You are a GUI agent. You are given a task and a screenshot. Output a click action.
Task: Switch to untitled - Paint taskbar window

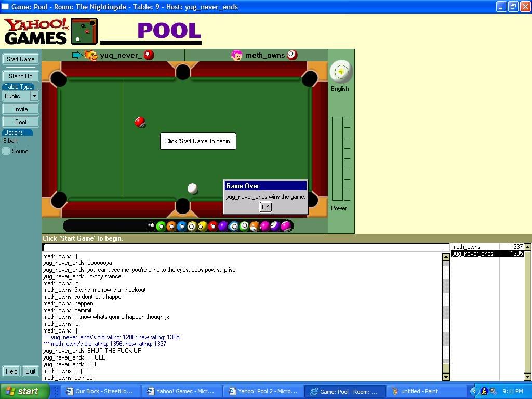[x=426, y=391]
